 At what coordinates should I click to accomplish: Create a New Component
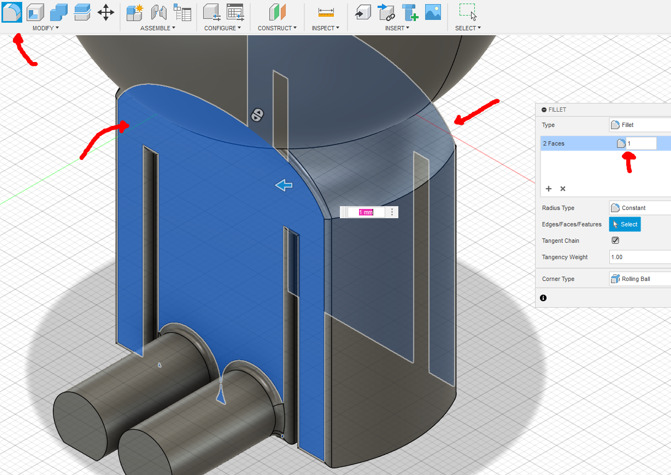[134, 12]
